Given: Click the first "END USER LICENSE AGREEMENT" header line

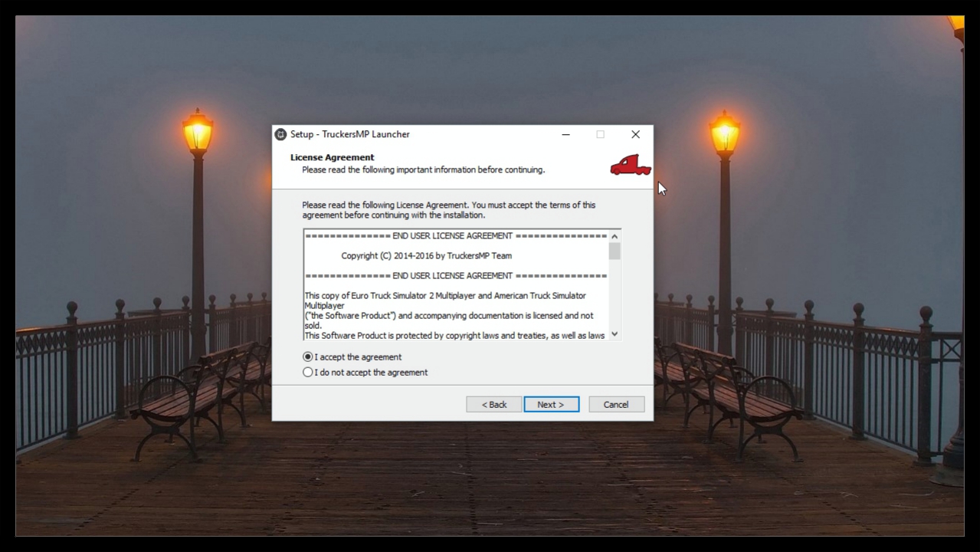Looking at the screenshot, I should [x=455, y=236].
